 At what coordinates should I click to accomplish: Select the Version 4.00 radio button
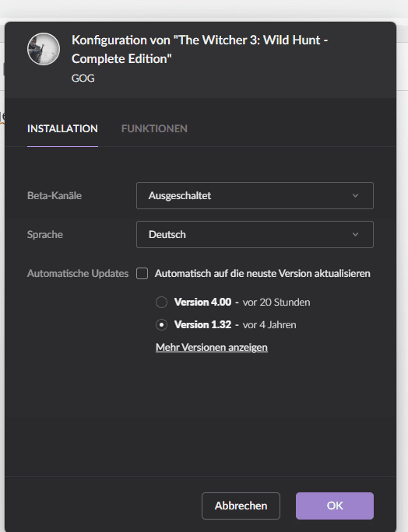point(161,302)
